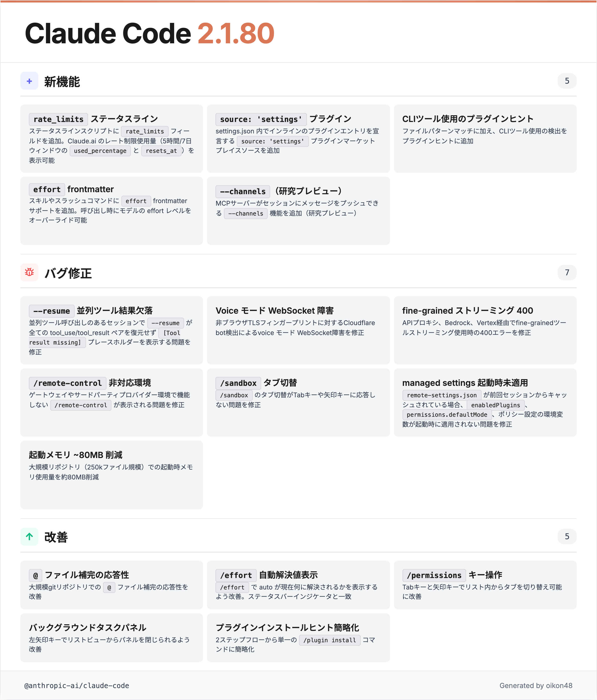Click the managed settings 起動時未適用 title

(x=465, y=383)
